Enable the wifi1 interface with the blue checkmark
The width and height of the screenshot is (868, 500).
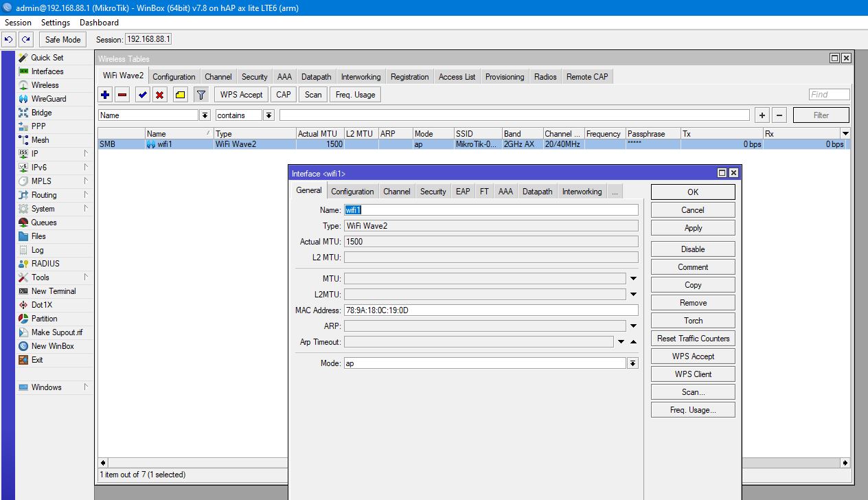tap(142, 94)
